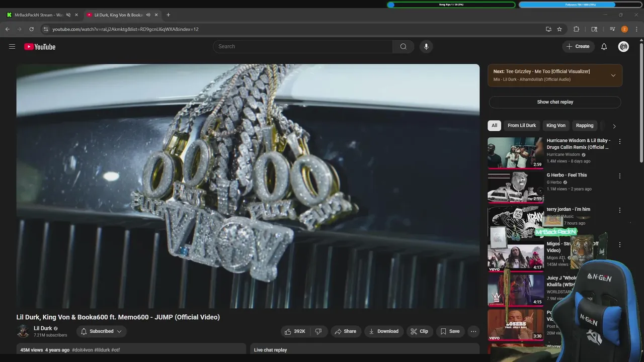Click the video title text

[x=118, y=317]
